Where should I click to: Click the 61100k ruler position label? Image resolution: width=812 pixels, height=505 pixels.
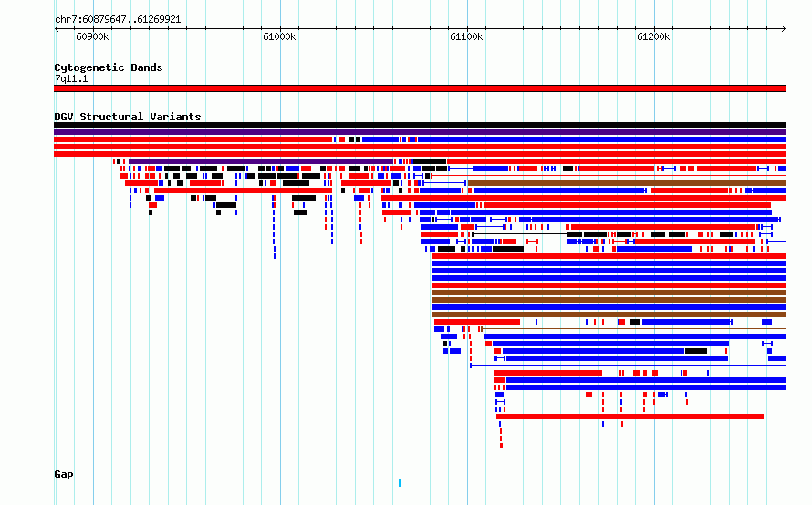pos(466,36)
